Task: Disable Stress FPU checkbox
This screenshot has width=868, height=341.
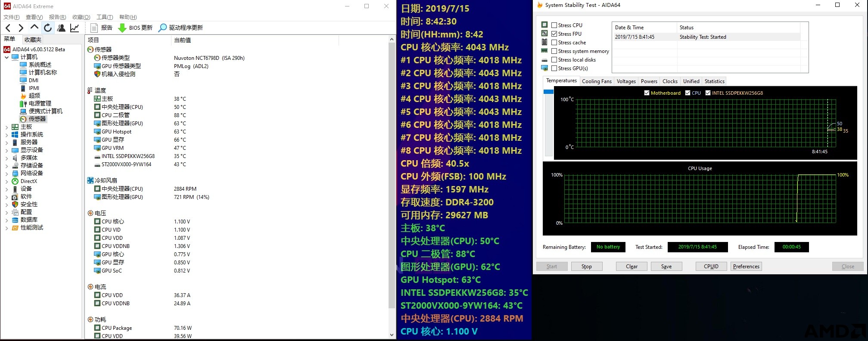Action: point(554,34)
